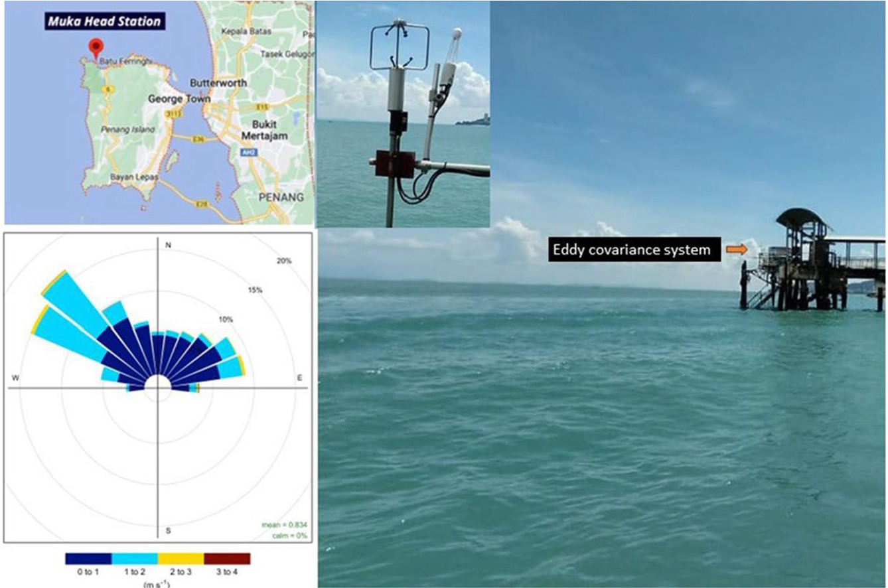The height and width of the screenshot is (588, 888).
Task: Select the light blue 1 to 2 legend swatch
Action: point(134,559)
